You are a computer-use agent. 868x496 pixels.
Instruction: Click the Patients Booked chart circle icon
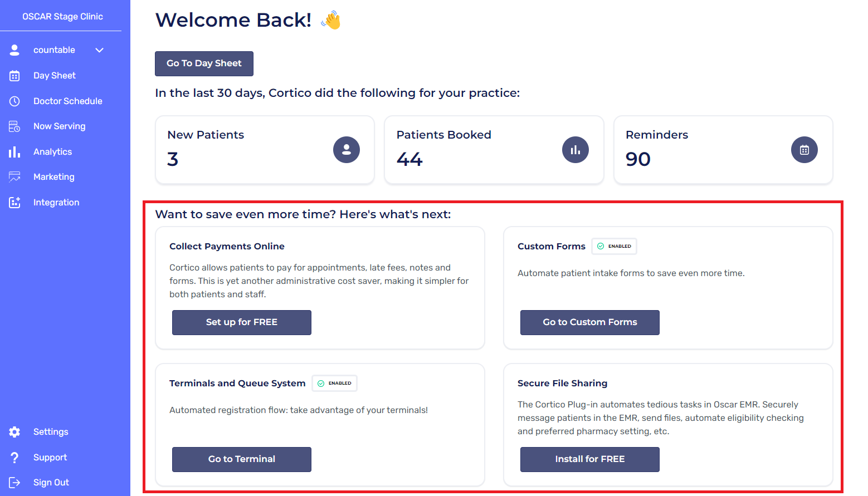(x=575, y=150)
